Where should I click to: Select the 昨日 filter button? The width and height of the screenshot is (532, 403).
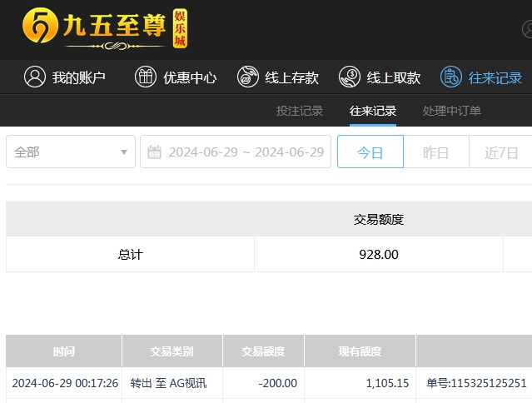pyautogui.click(x=436, y=152)
